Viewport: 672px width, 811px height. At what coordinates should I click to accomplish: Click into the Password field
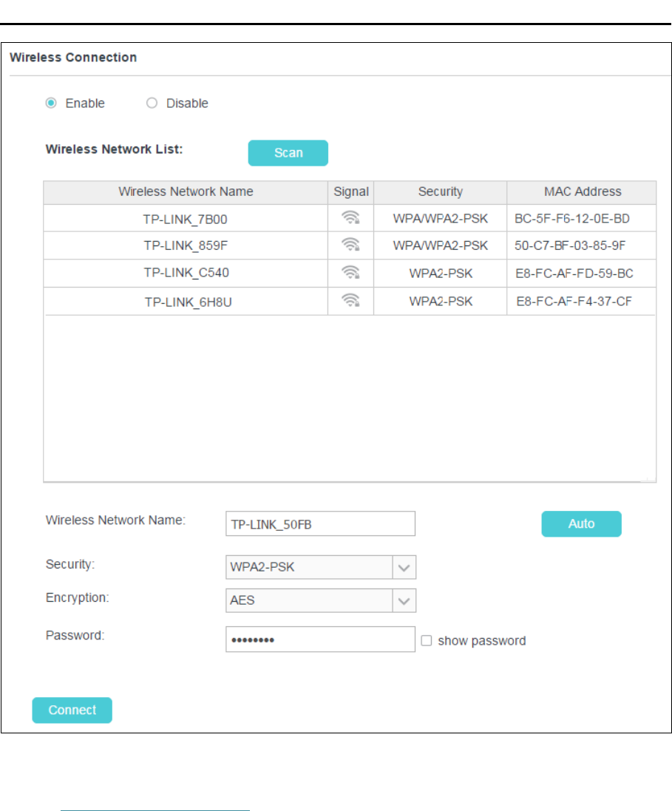pyautogui.click(x=320, y=640)
